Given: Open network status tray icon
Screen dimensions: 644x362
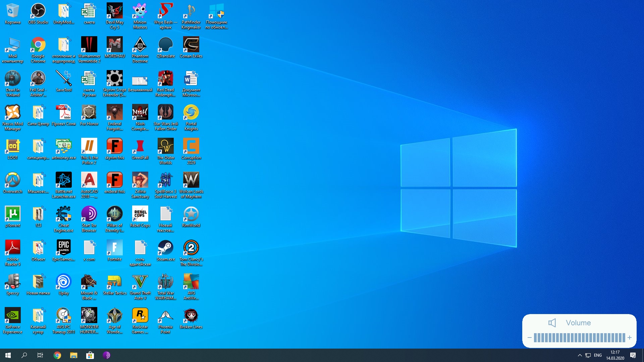Looking at the screenshot, I should coord(588,355).
